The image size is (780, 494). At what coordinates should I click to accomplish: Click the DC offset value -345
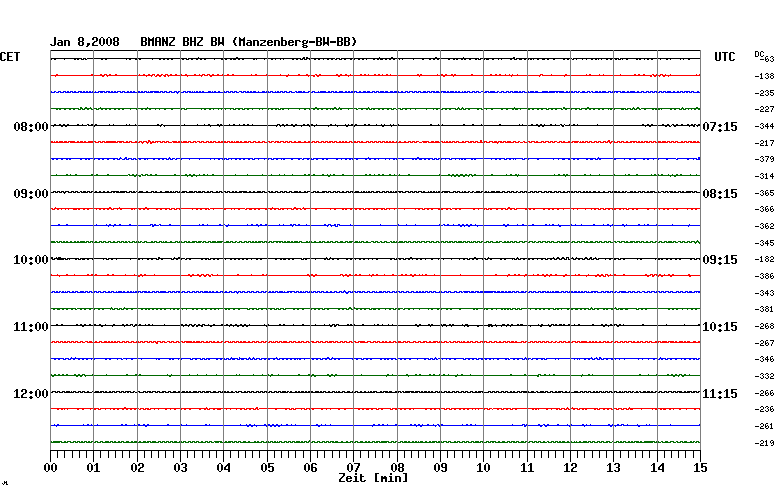click(765, 243)
